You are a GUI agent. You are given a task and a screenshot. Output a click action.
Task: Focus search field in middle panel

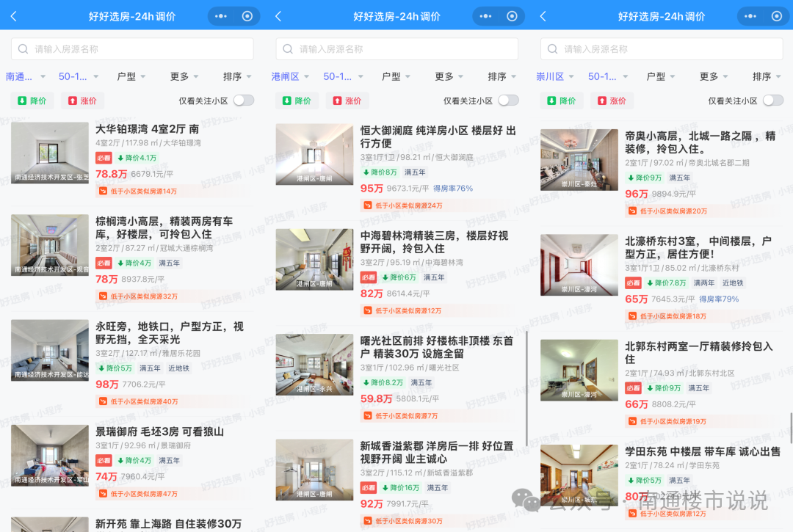pyautogui.click(x=397, y=49)
